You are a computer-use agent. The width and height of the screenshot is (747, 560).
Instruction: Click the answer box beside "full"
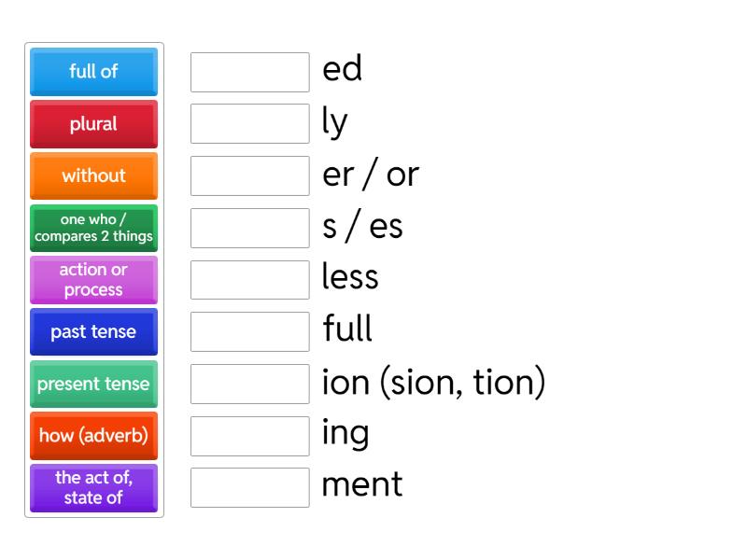click(249, 329)
